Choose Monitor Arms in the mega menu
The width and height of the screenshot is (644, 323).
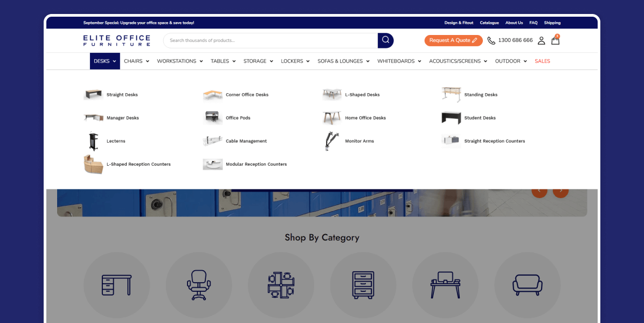[x=359, y=141]
